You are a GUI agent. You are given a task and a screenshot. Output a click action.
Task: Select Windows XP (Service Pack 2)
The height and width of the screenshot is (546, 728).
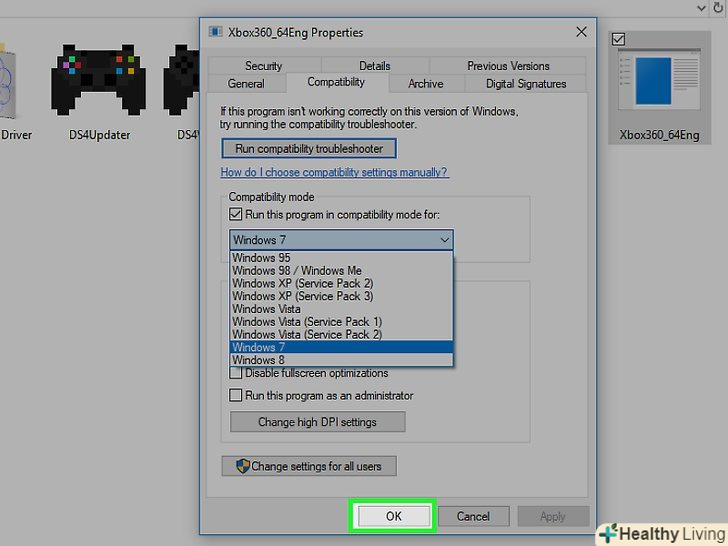[341, 283]
